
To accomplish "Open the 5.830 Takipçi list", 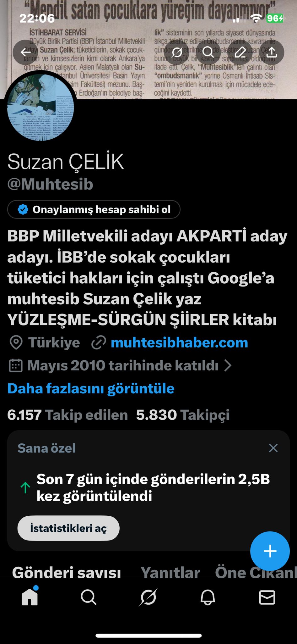I will point(183,415).
